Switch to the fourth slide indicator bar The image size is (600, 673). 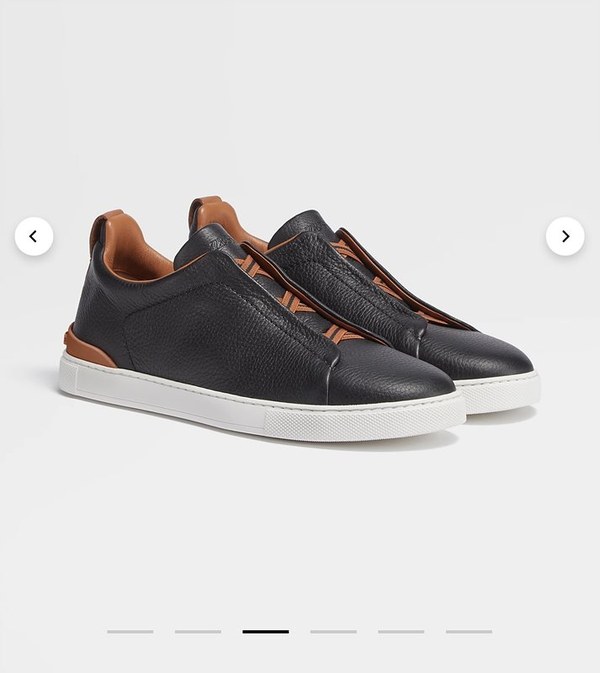point(333,631)
